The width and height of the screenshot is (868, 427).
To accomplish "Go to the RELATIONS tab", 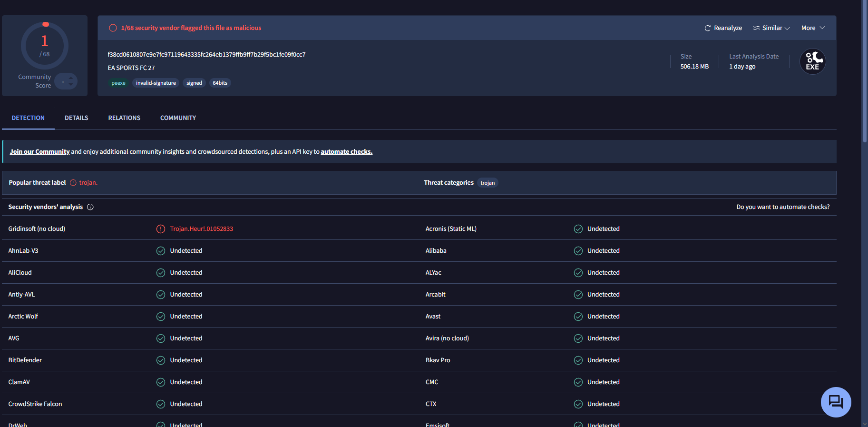I will (124, 118).
